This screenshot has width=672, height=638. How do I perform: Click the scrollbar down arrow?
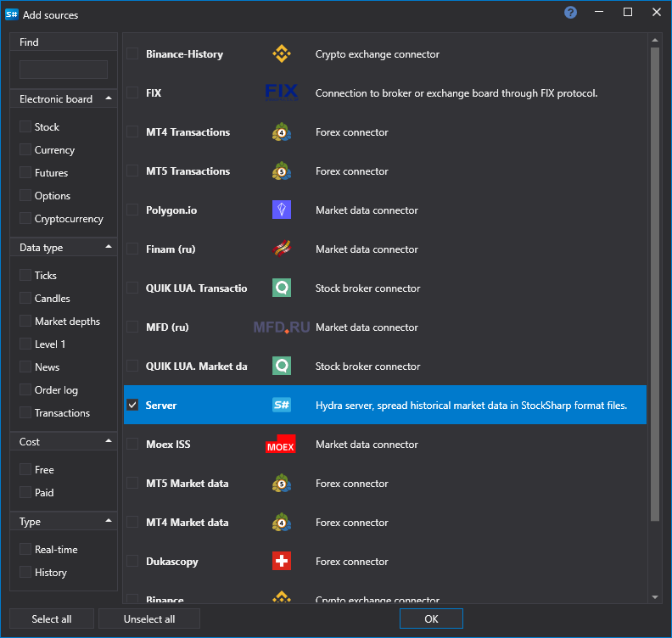(x=654, y=597)
